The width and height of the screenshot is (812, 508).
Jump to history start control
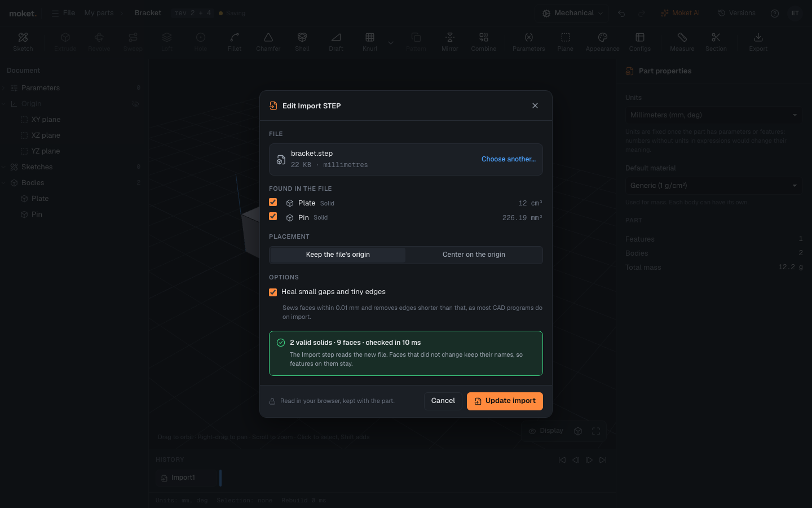(x=562, y=460)
